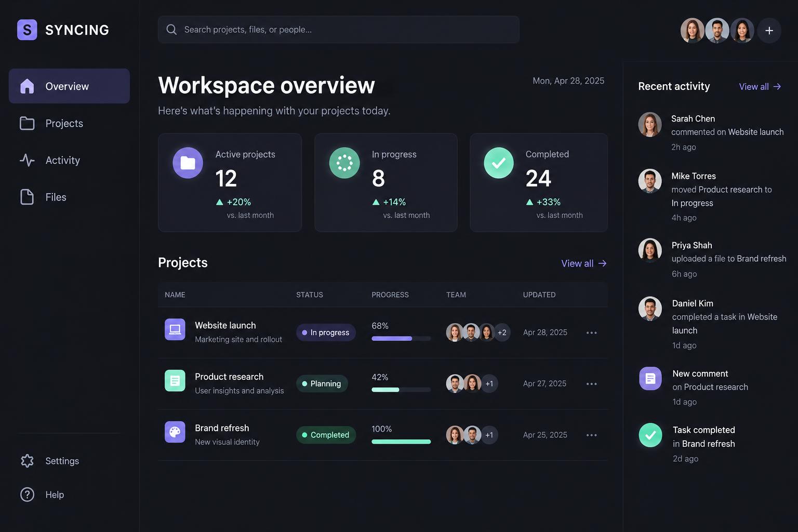Click the New comment activity icon
Image resolution: width=798 pixels, height=532 pixels.
click(x=650, y=379)
